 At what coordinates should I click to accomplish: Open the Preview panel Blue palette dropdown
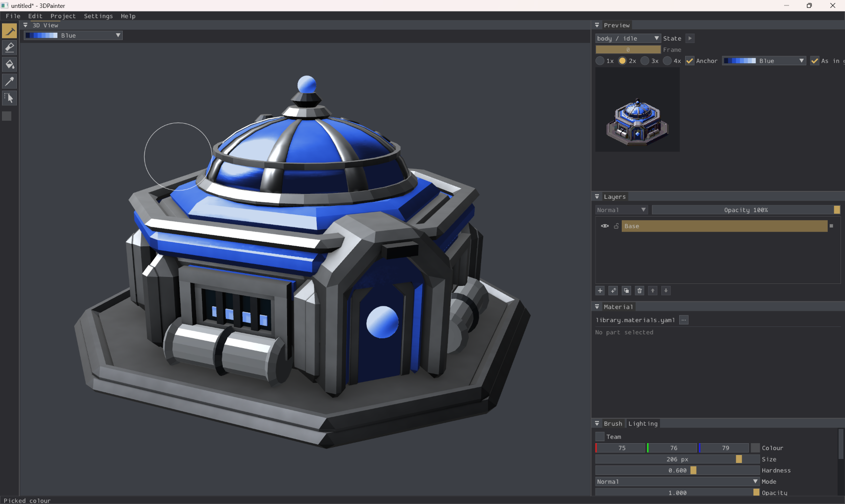pos(764,61)
